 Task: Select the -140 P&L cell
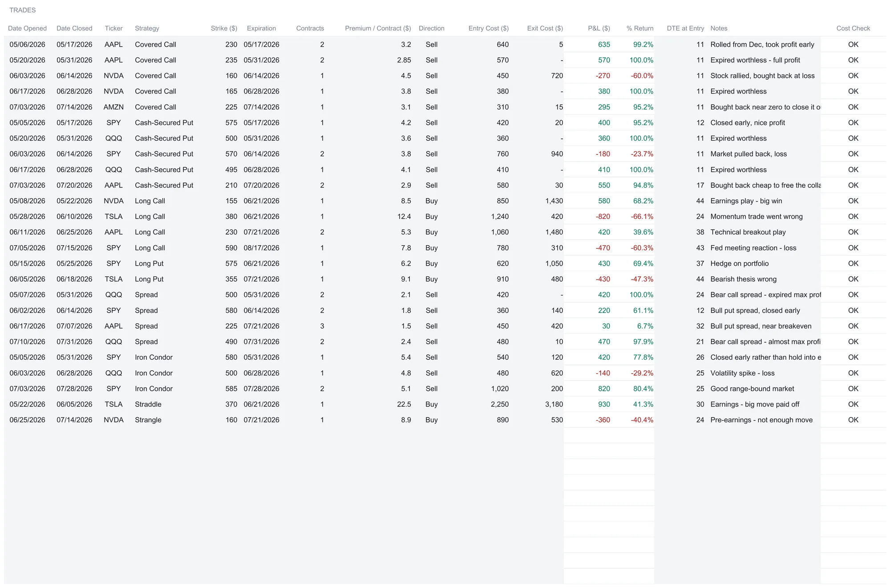tap(603, 373)
